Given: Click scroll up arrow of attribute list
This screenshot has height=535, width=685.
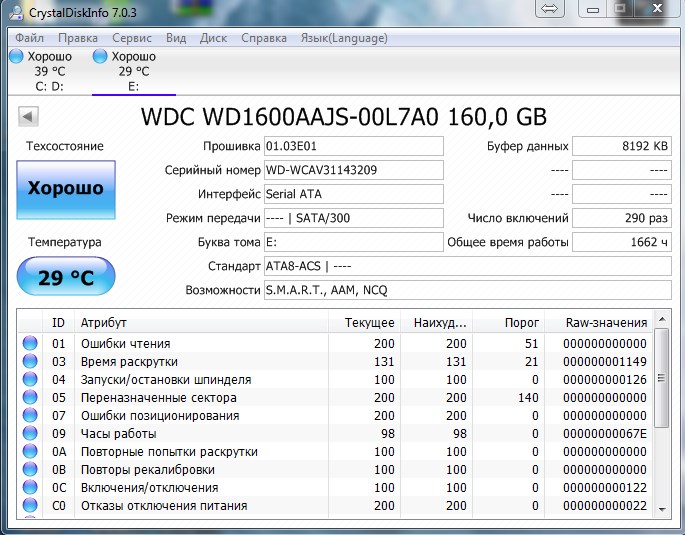Looking at the screenshot, I should coord(662,319).
